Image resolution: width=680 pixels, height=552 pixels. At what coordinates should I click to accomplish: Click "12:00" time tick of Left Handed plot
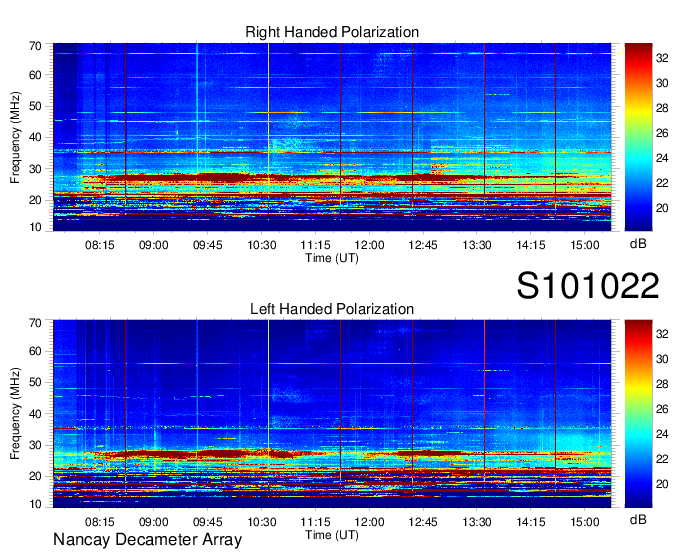click(369, 522)
